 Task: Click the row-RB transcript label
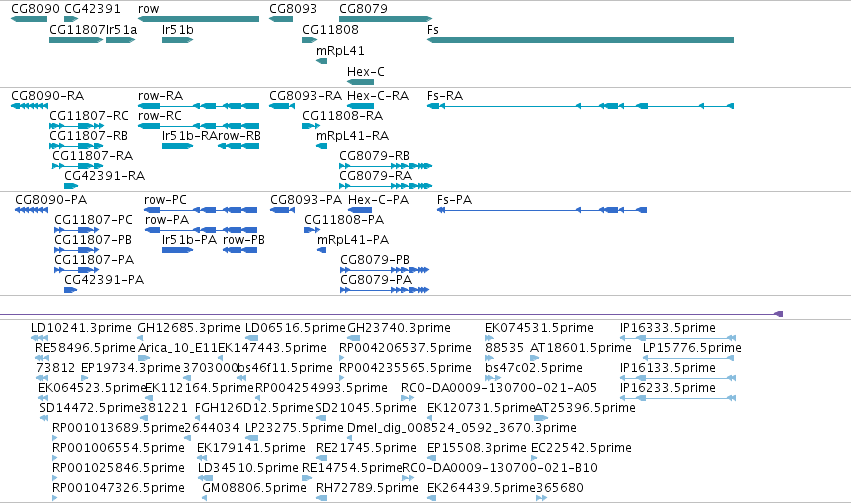tap(239, 136)
